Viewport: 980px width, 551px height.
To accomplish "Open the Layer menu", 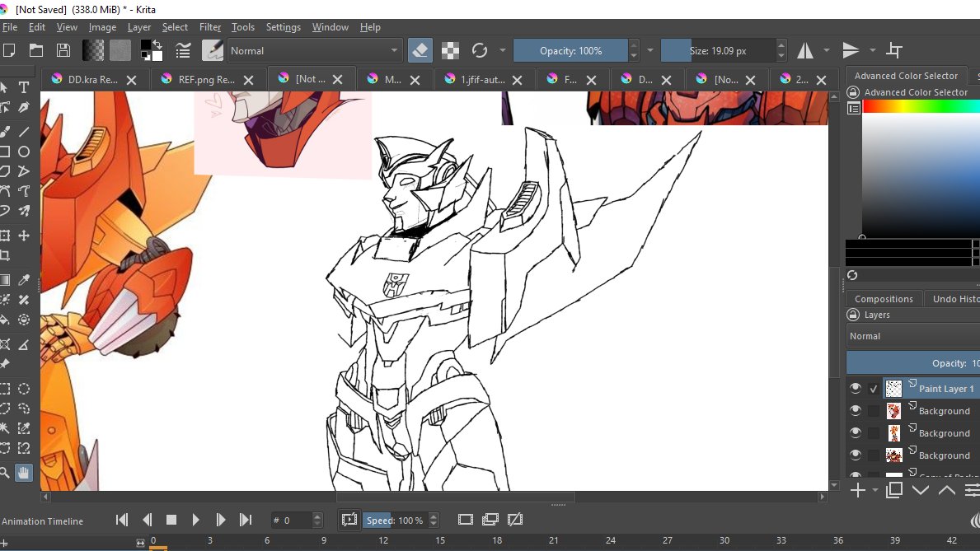I will point(138,27).
